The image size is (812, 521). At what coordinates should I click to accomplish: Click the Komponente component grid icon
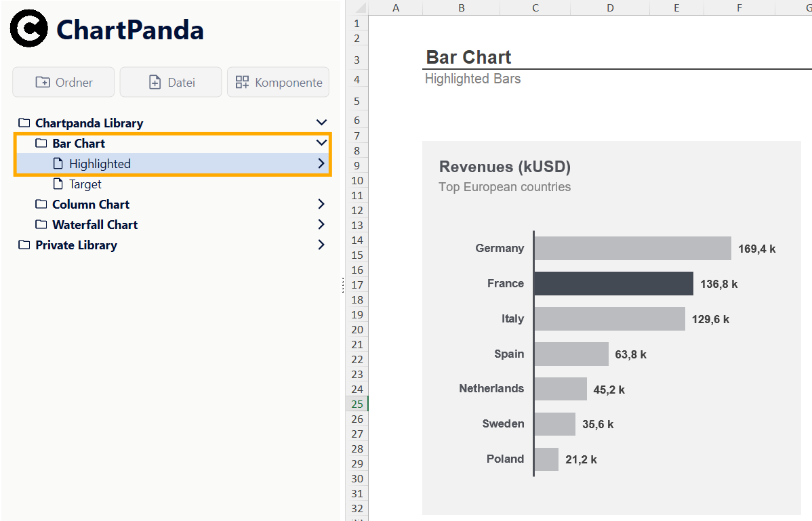coord(241,82)
